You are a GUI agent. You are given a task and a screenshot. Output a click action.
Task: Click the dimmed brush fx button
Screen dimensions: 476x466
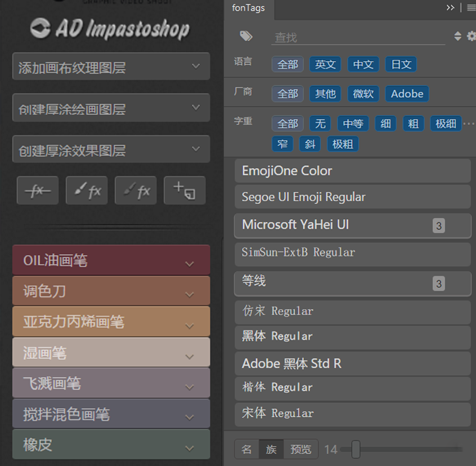(x=136, y=190)
